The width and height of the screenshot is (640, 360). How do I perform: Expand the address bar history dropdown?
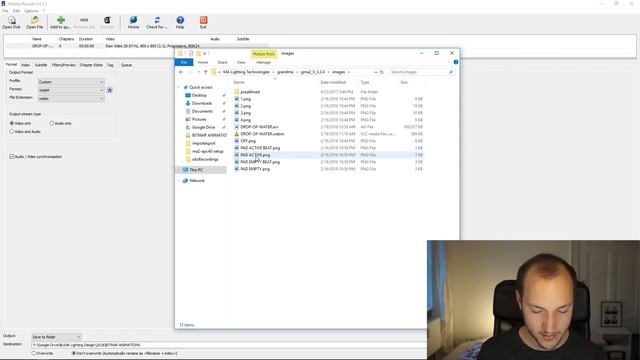click(x=376, y=72)
